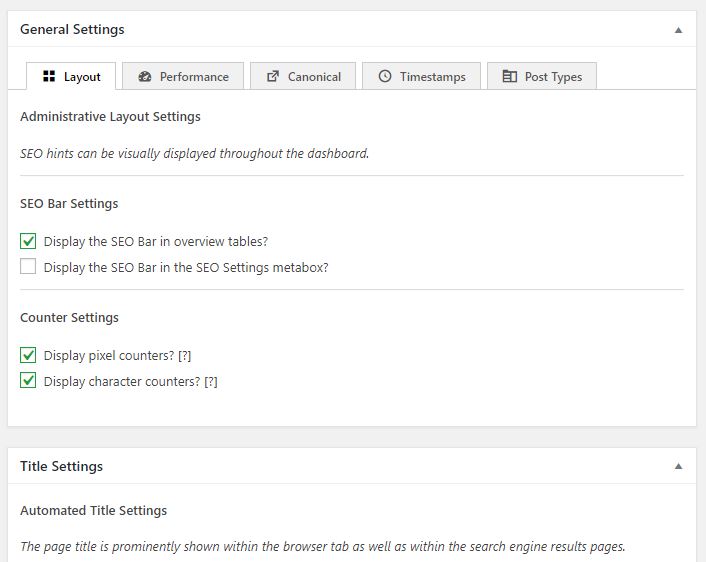Click the Counter Settings heading
Screen dimensions: 706x562
(x=69, y=317)
